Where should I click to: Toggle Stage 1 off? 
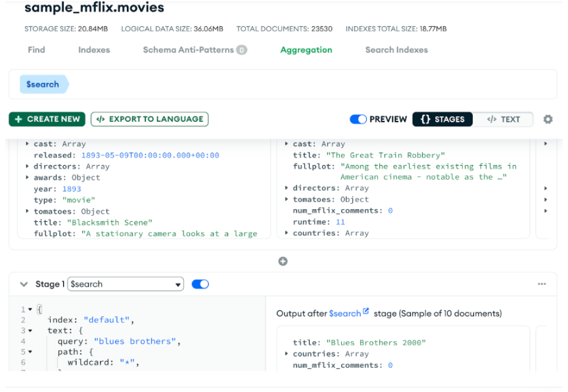click(201, 283)
